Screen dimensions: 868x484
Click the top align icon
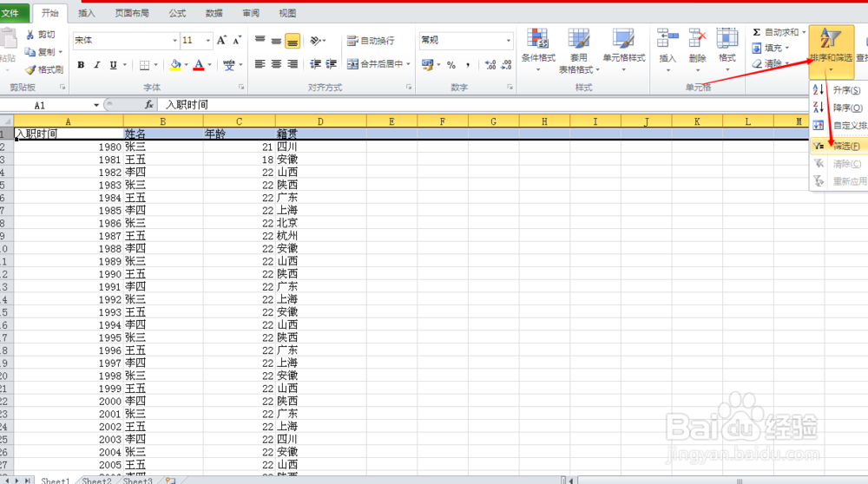tap(260, 40)
